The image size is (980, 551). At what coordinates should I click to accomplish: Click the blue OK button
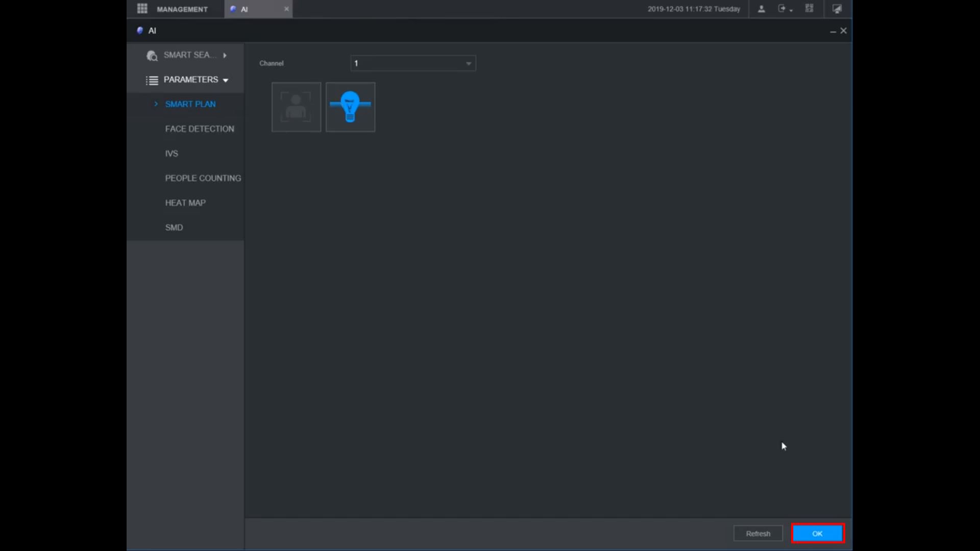pyautogui.click(x=817, y=534)
